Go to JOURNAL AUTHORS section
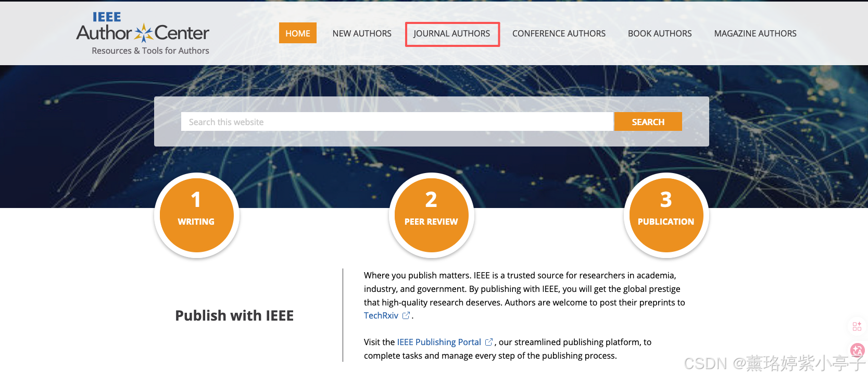 452,33
